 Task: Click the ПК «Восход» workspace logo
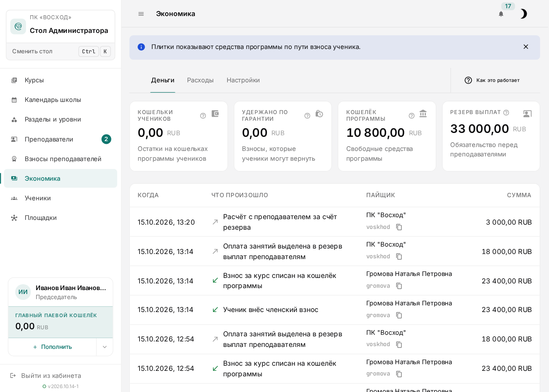click(18, 26)
